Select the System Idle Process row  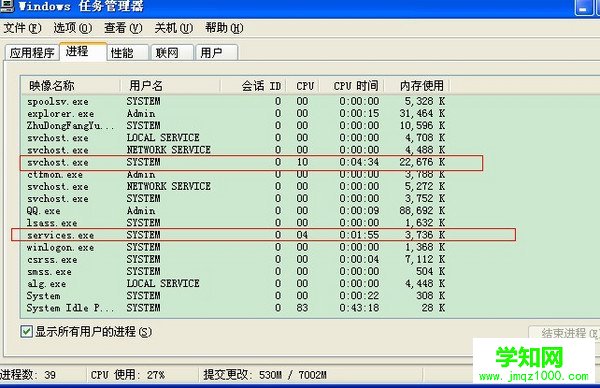[x=235, y=308]
